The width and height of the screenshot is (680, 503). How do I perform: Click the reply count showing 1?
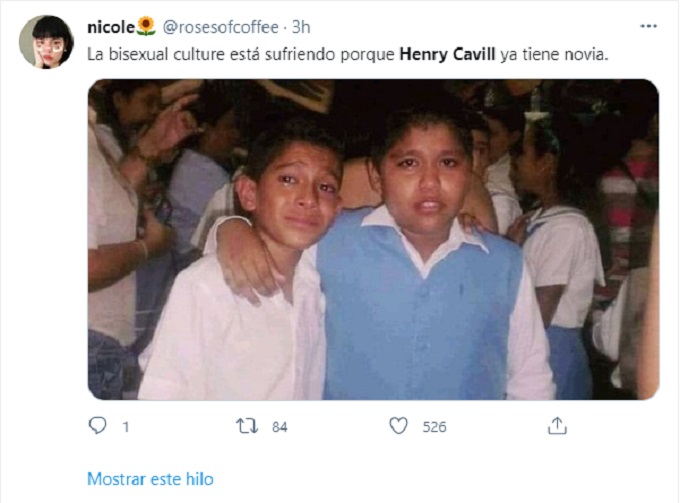click(126, 427)
